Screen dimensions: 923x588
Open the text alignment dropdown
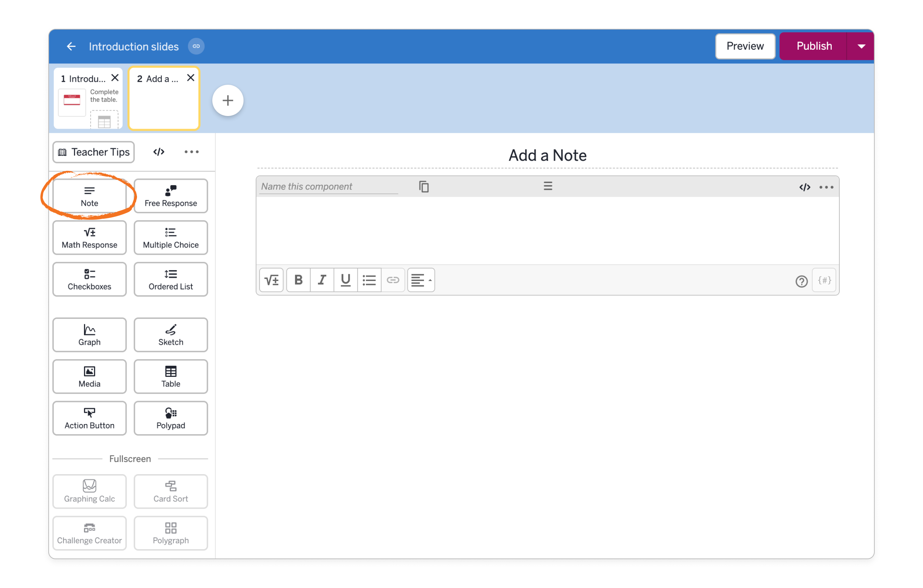(x=421, y=280)
